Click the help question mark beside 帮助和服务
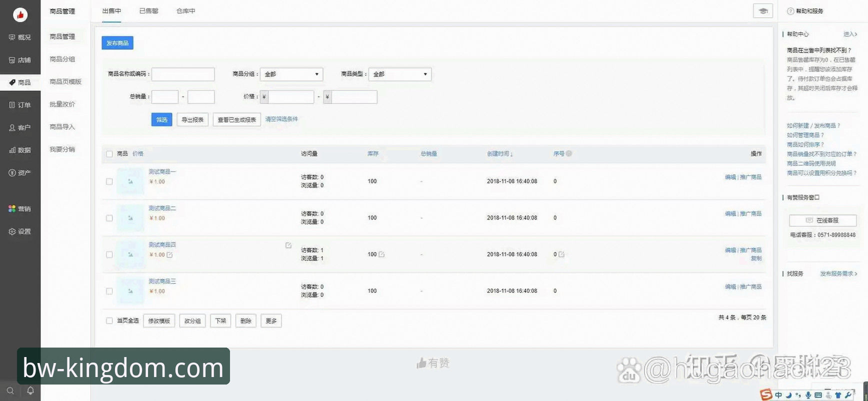Viewport: 868px width, 401px height. [790, 11]
